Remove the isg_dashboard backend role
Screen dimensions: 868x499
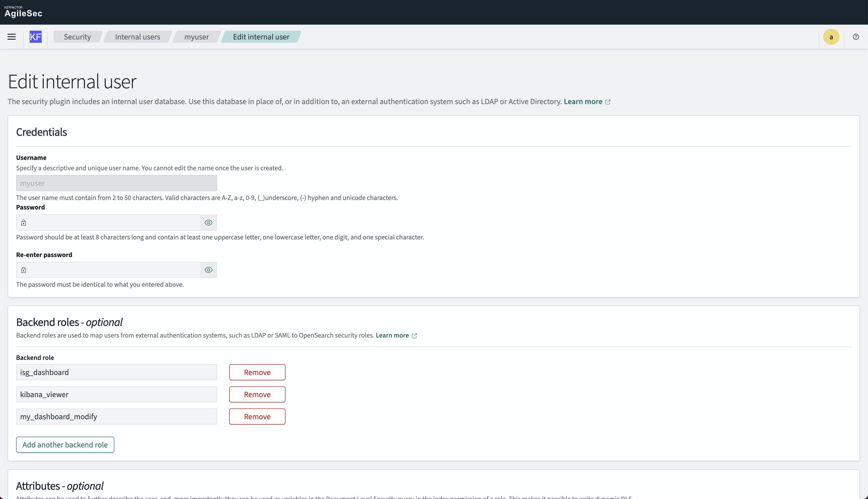257,372
